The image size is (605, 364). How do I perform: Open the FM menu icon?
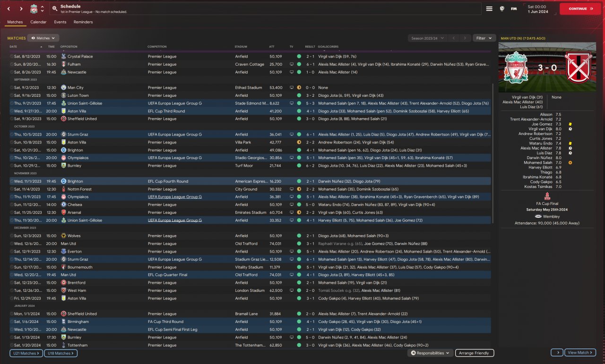pos(514,8)
